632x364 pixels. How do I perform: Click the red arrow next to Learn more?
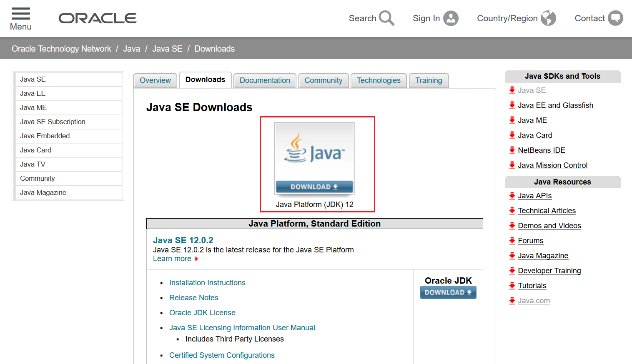(x=196, y=259)
